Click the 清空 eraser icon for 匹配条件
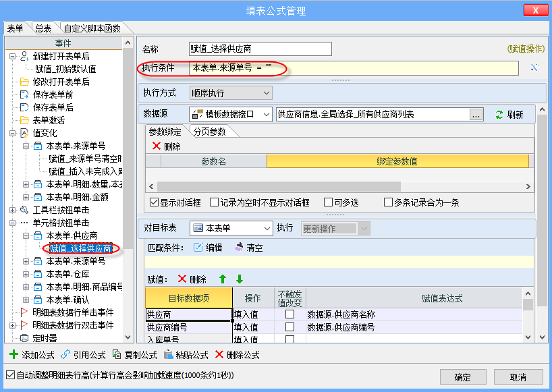Viewport: 552px width, 392px height. coord(239,248)
